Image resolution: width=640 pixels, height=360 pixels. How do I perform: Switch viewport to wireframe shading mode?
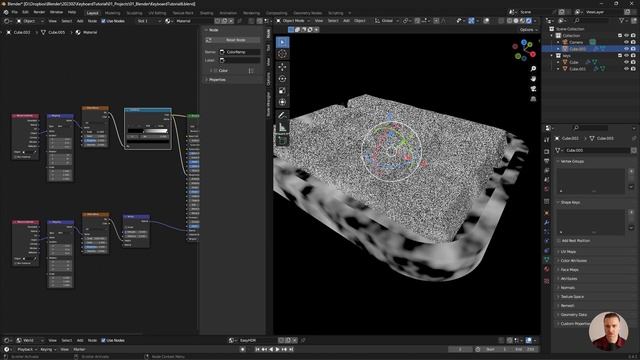[510, 20]
